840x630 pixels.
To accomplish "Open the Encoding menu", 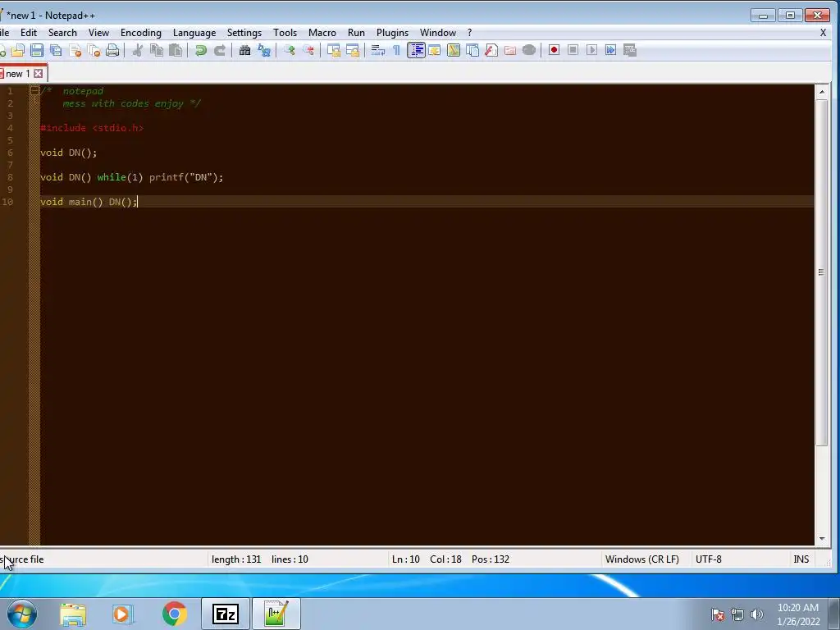I will click(x=141, y=33).
